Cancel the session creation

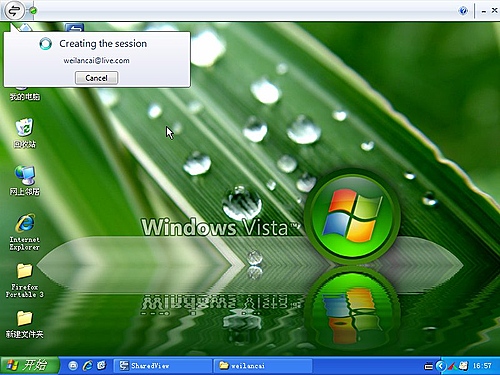96,78
